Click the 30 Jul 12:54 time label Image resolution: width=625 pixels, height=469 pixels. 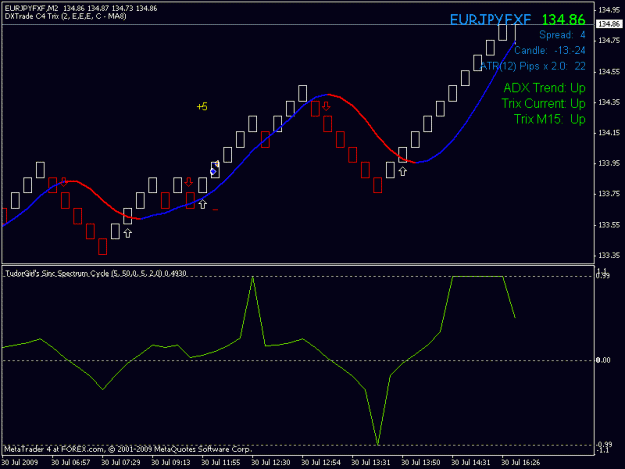pyautogui.click(x=321, y=463)
